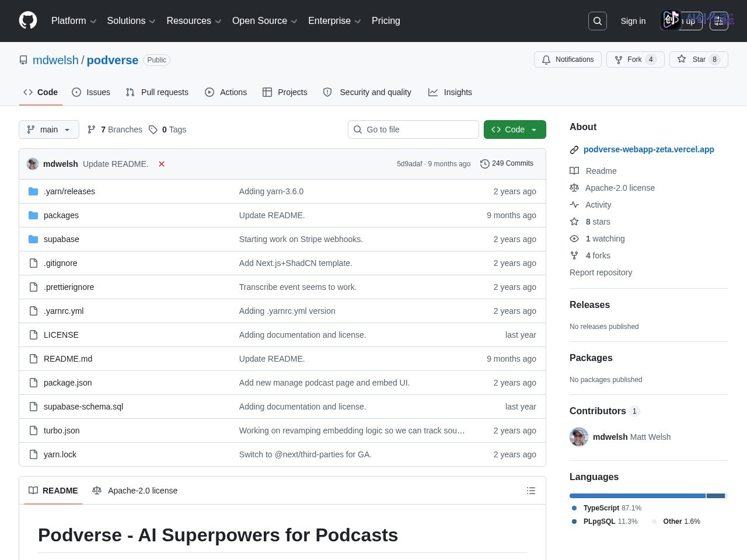747x560 pixels.
Task: Click the LICENSE file icon
Action: click(33, 335)
